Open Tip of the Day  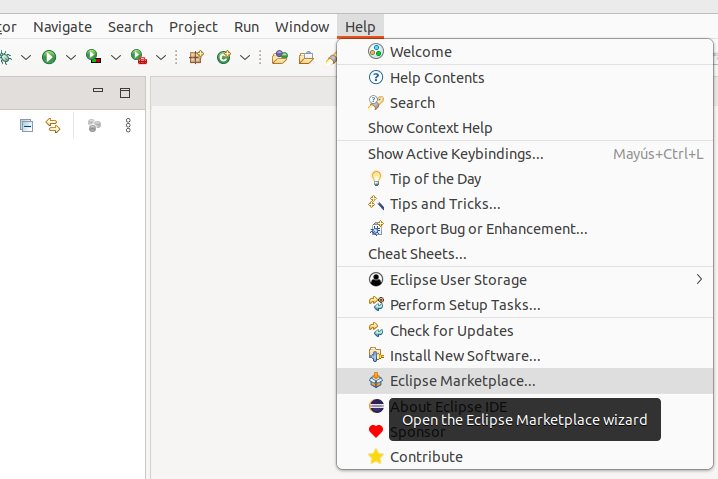click(525, 179)
